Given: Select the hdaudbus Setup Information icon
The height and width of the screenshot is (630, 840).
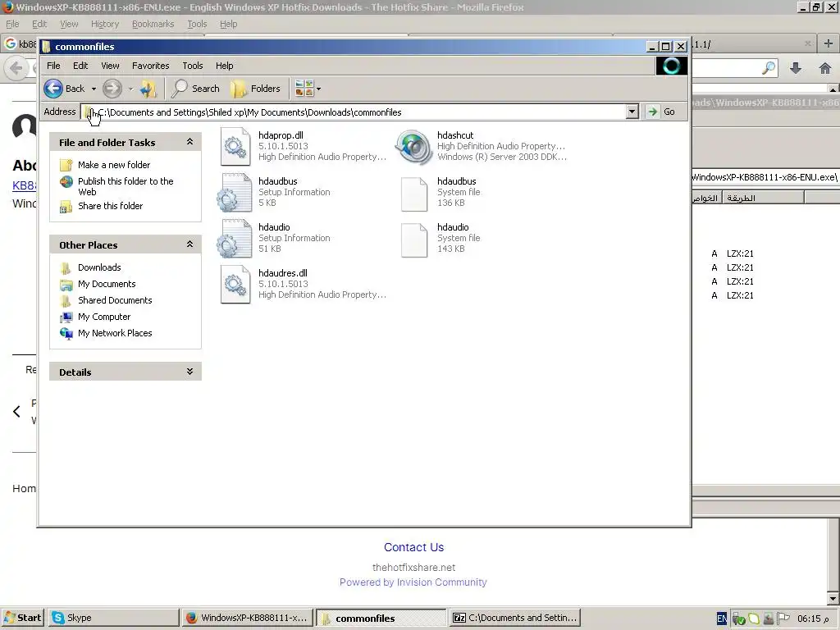Looking at the screenshot, I should pos(234,192).
